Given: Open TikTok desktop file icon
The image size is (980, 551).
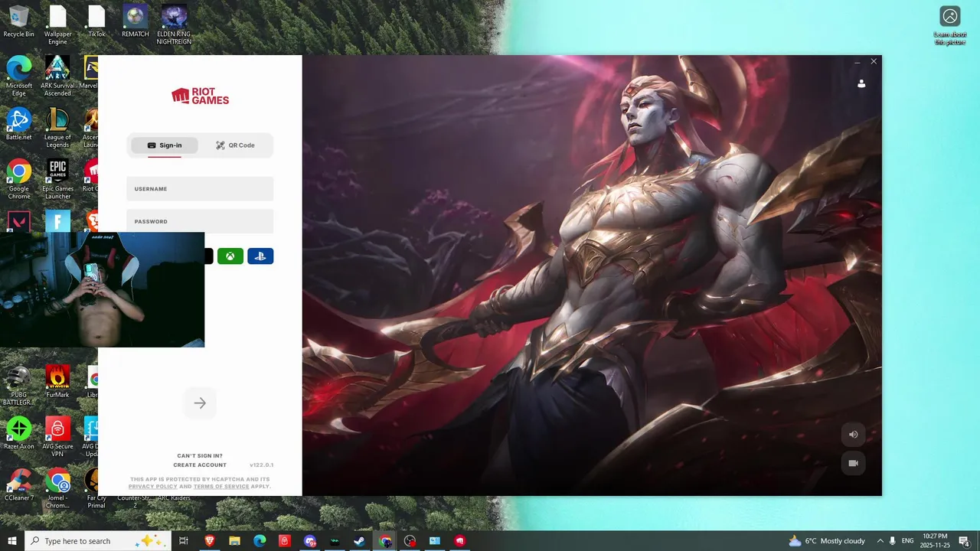Looking at the screenshot, I should (x=96, y=21).
